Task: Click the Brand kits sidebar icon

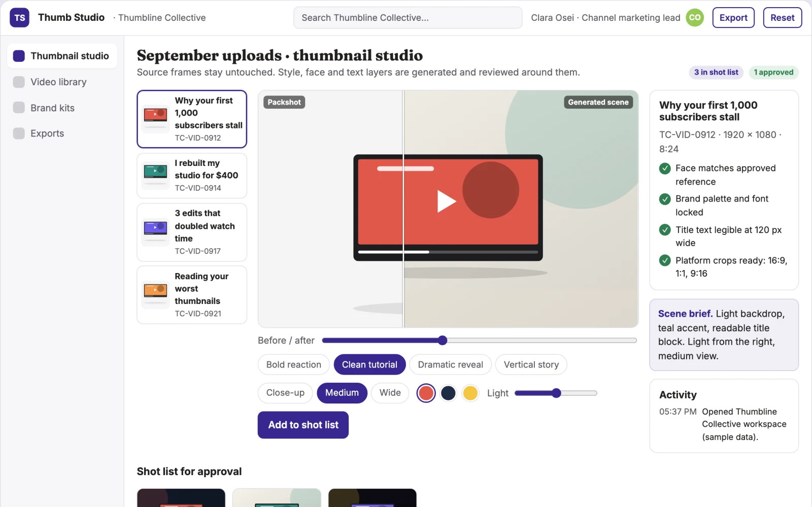Action: [19, 108]
